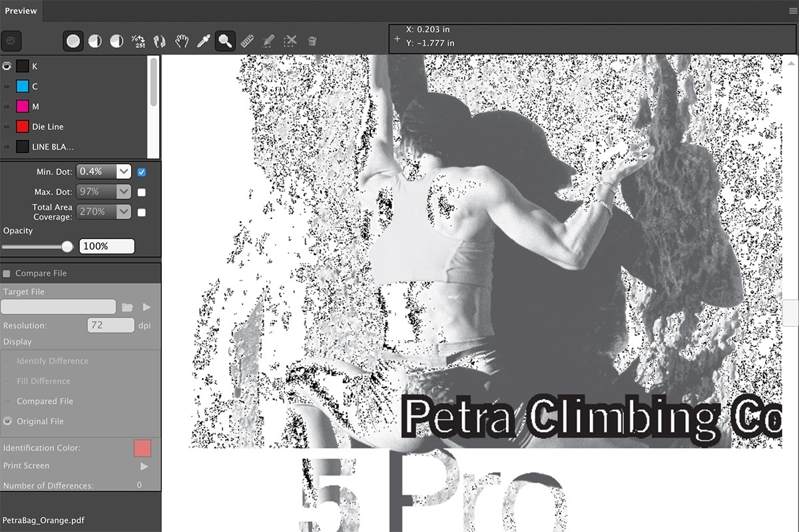Activate the Pan (hand) tool

[x=180, y=41]
